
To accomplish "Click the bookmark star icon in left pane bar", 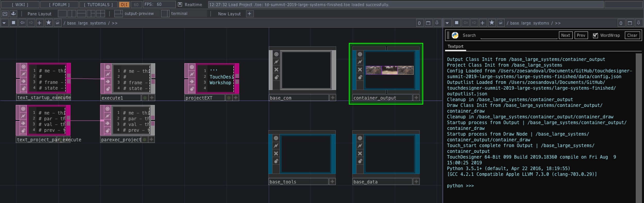I will (48, 23).
